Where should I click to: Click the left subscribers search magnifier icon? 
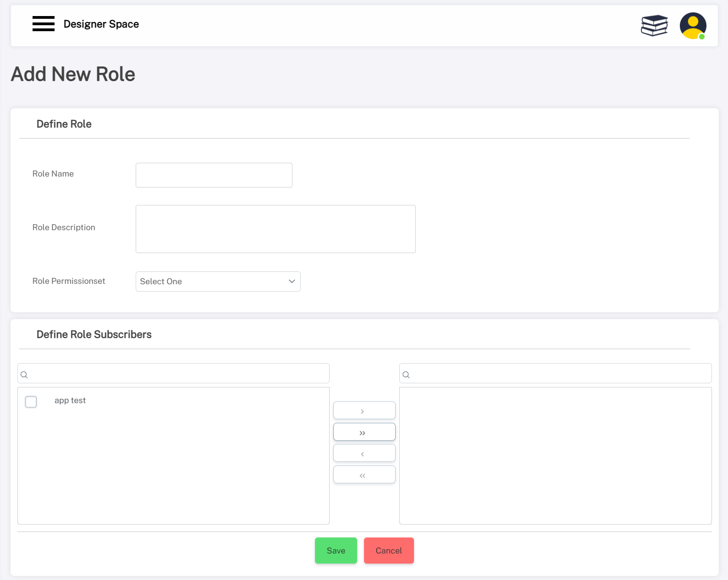pyautogui.click(x=24, y=375)
